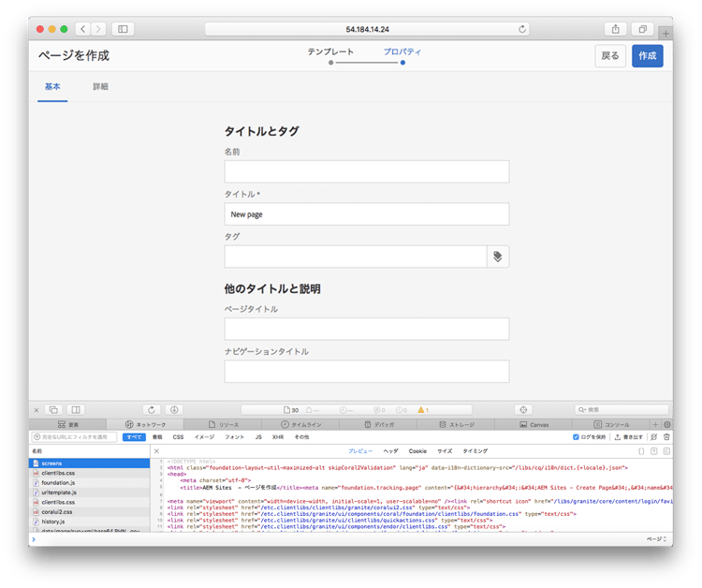Show all tabs overview button

click(x=642, y=29)
